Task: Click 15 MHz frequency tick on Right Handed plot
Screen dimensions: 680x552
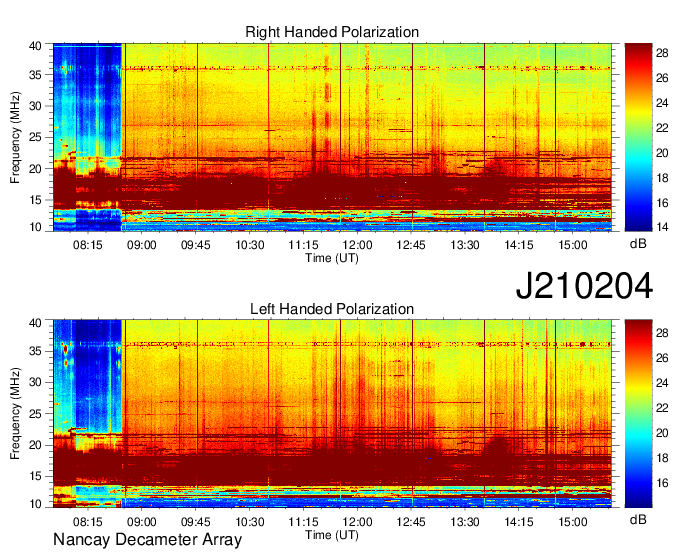Action: point(35,200)
